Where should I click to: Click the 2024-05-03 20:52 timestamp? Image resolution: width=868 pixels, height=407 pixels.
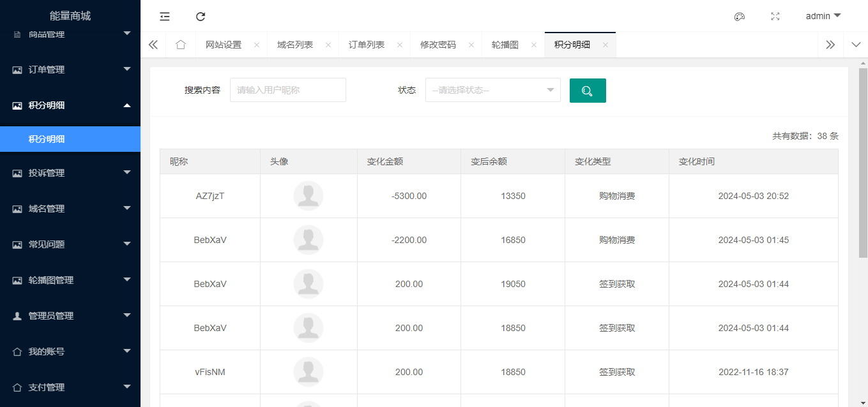coord(754,196)
